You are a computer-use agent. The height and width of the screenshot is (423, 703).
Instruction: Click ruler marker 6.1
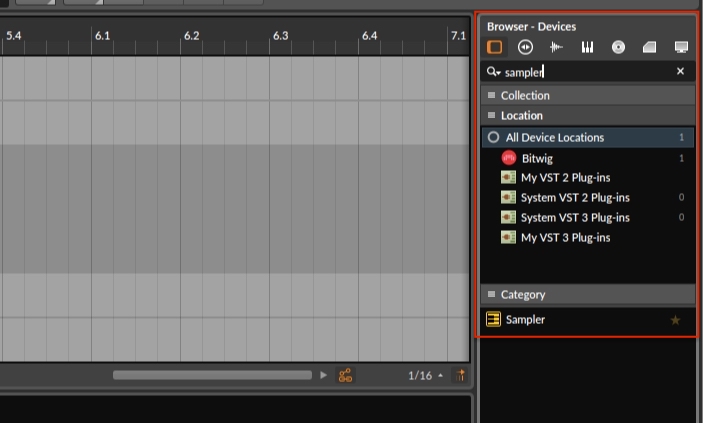(102, 36)
